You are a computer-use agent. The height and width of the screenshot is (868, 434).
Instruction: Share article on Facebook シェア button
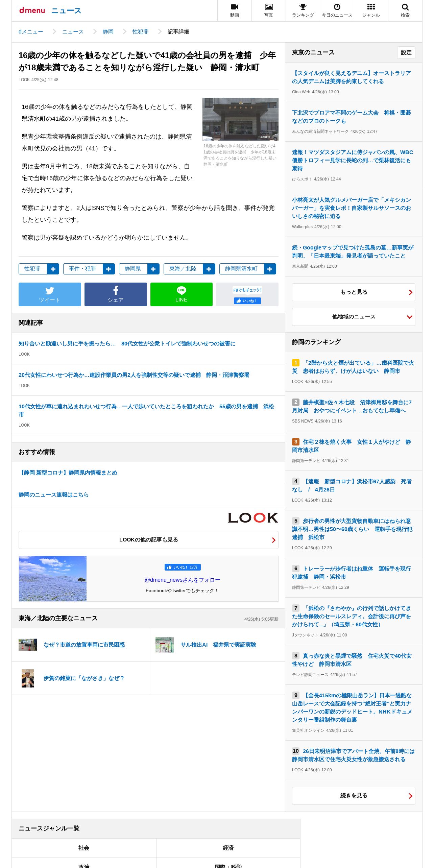(x=116, y=294)
